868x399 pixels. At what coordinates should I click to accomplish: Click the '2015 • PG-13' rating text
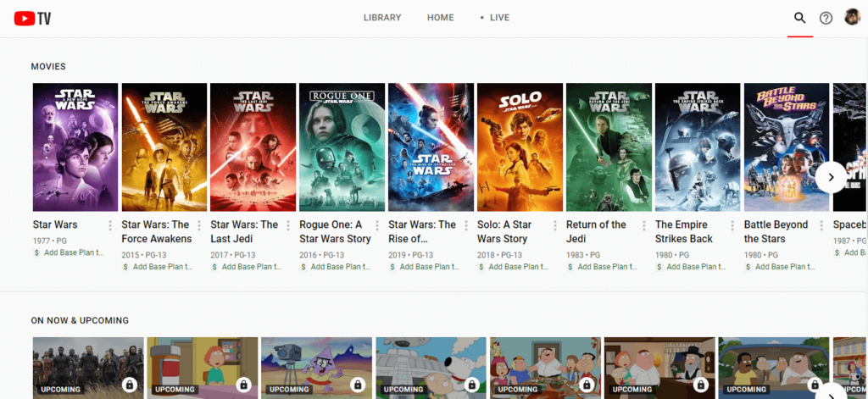(144, 255)
